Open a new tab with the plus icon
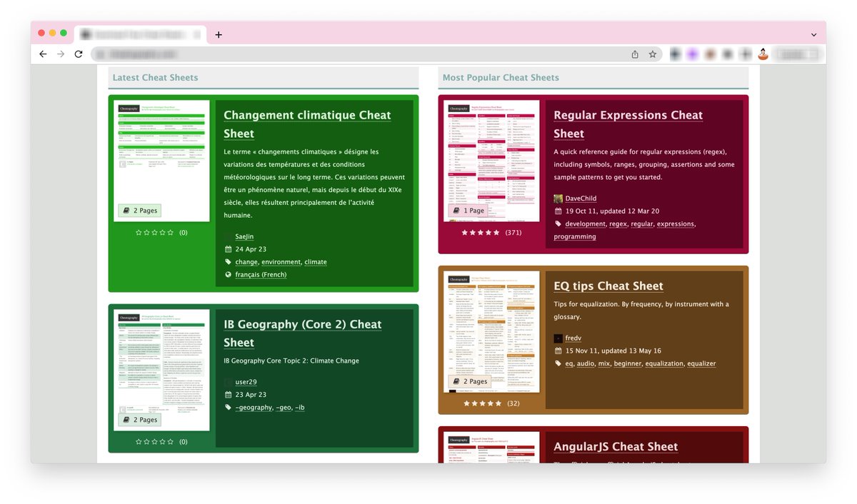This screenshot has height=504, width=857. click(219, 34)
